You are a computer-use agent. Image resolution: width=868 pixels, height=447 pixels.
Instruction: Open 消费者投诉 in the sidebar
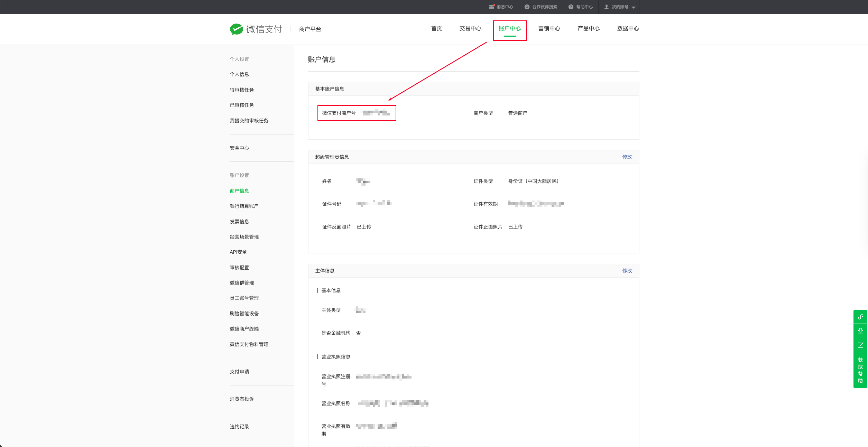point(242,399)
